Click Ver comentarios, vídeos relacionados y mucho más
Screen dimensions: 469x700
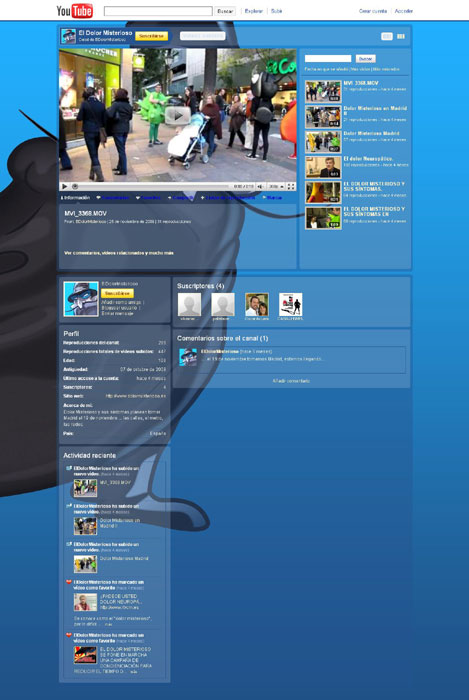(119, 253)
